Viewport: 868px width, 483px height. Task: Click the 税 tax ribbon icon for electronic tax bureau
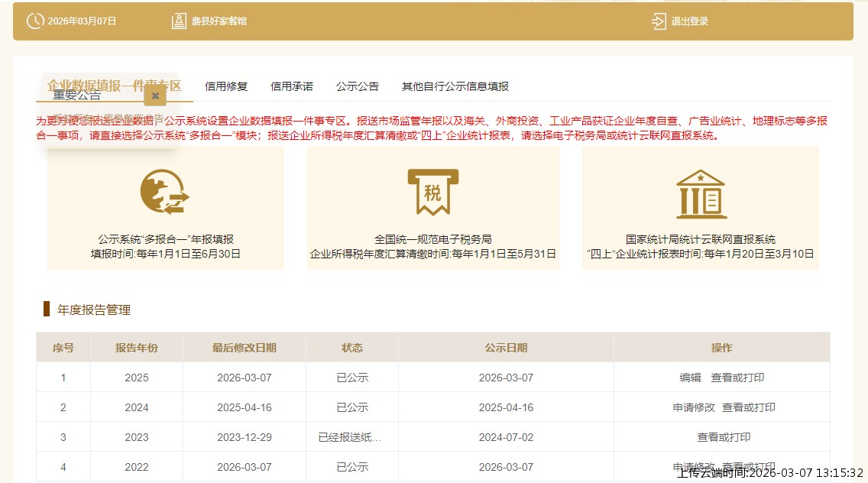tap(432, 191)
